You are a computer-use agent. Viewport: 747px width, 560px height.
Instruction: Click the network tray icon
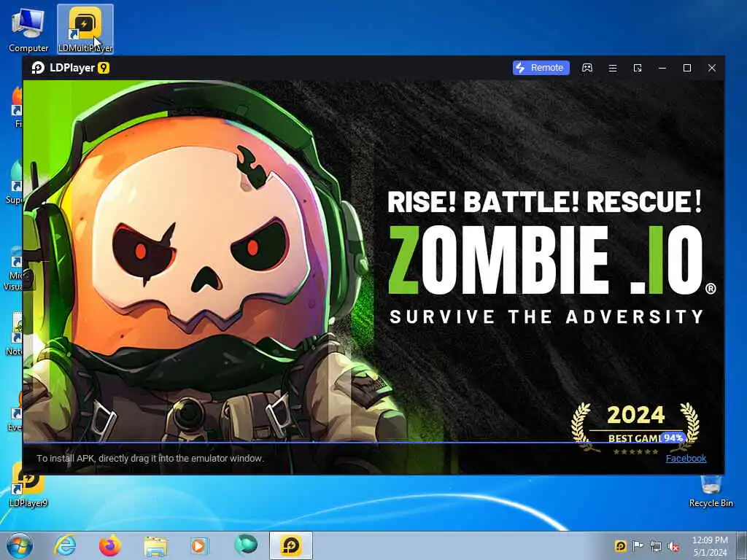(656, 546)
